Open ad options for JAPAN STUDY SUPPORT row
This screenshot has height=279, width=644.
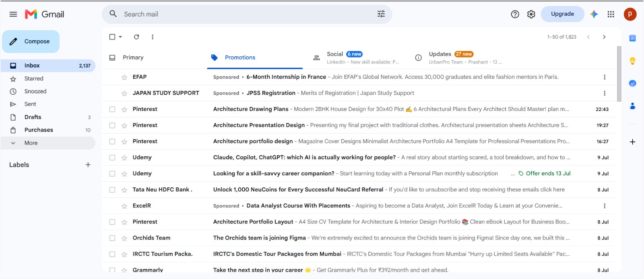(x=604, y=93)
